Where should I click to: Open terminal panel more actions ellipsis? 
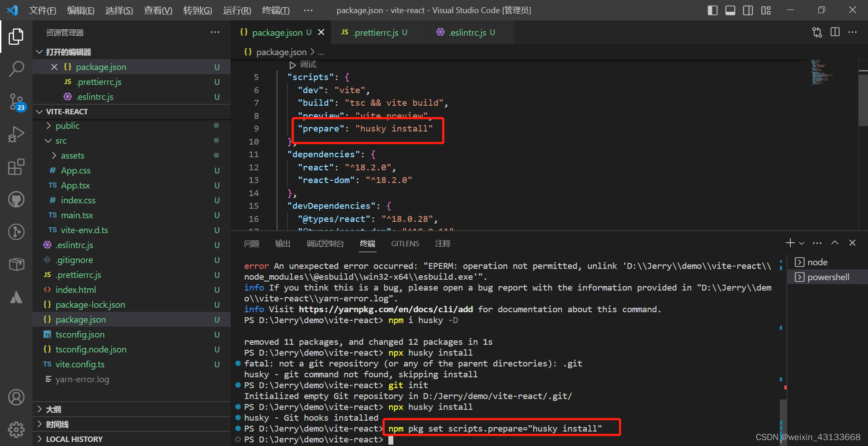[817, 243]
